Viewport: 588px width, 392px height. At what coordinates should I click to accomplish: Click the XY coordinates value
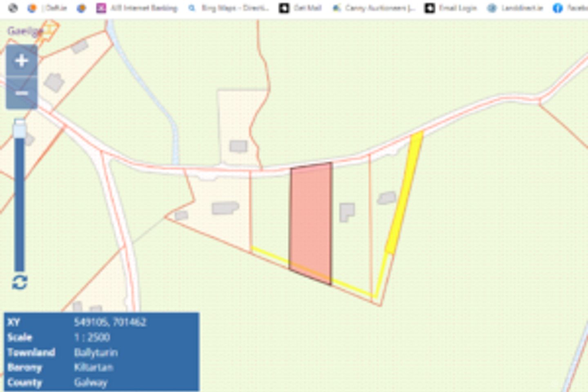point(110,322)
